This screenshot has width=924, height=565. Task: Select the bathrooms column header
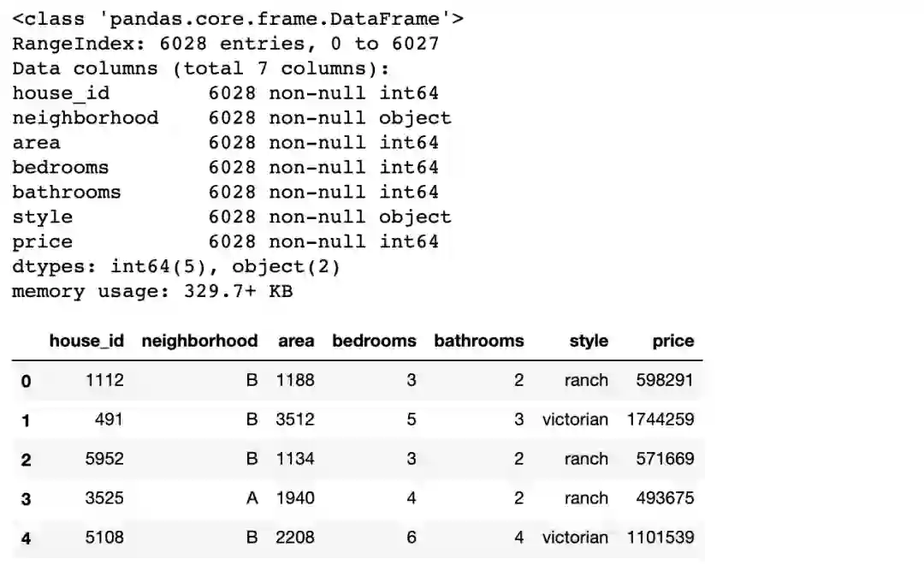click(478, 341)
